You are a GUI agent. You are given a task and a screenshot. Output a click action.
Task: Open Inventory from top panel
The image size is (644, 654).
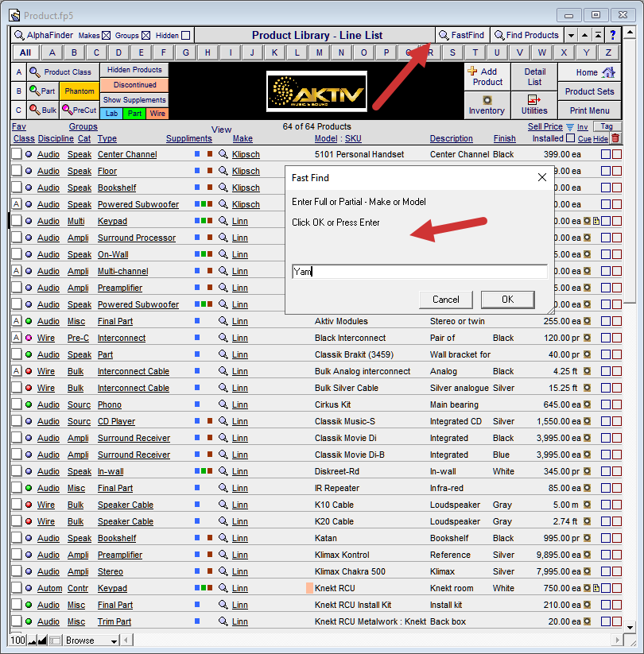coord(487,106)
